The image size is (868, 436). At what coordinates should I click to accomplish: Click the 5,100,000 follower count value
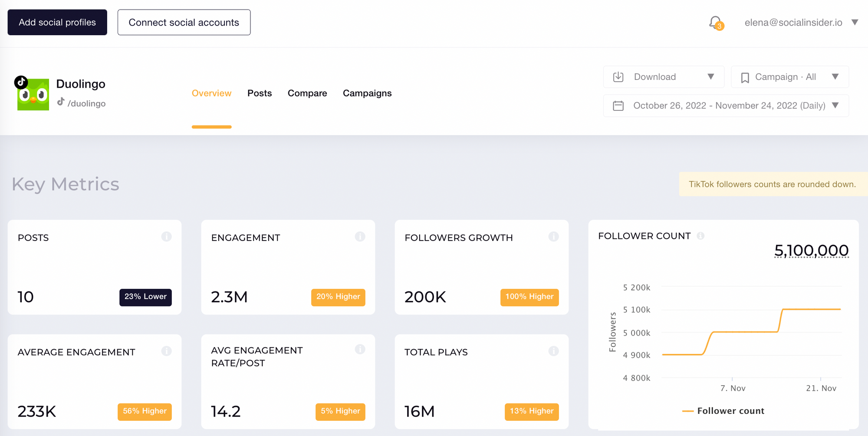click(x=812, y=251)
